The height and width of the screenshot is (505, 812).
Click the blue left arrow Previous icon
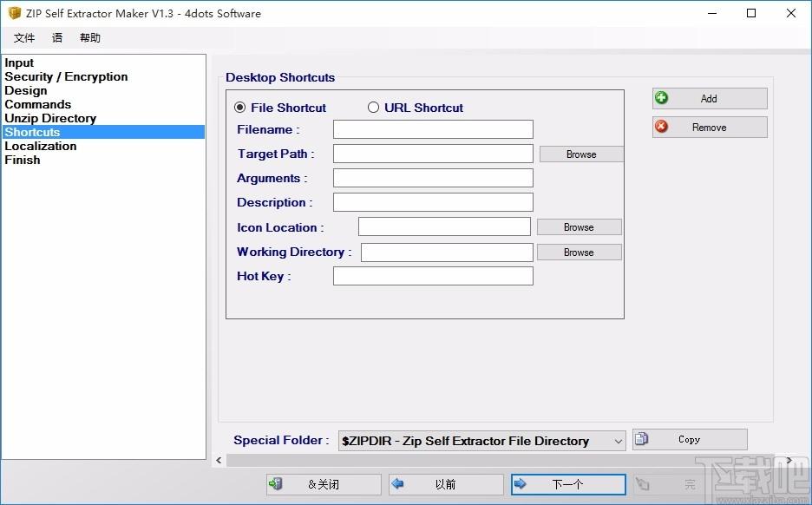click(397, 484)
